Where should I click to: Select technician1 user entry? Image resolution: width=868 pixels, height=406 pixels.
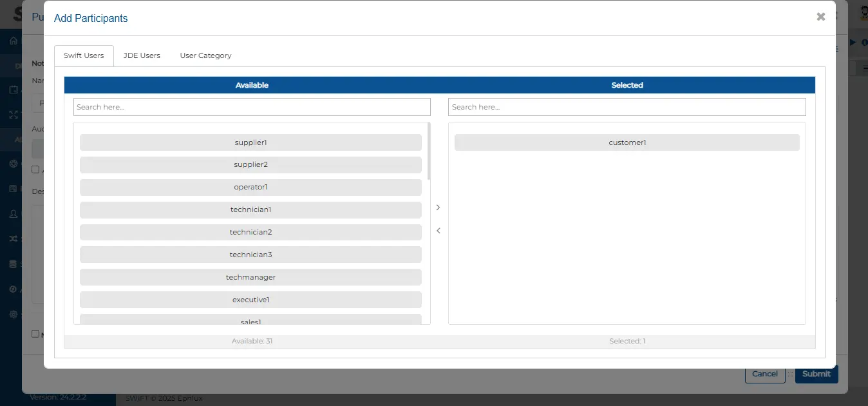click(250, 210)
